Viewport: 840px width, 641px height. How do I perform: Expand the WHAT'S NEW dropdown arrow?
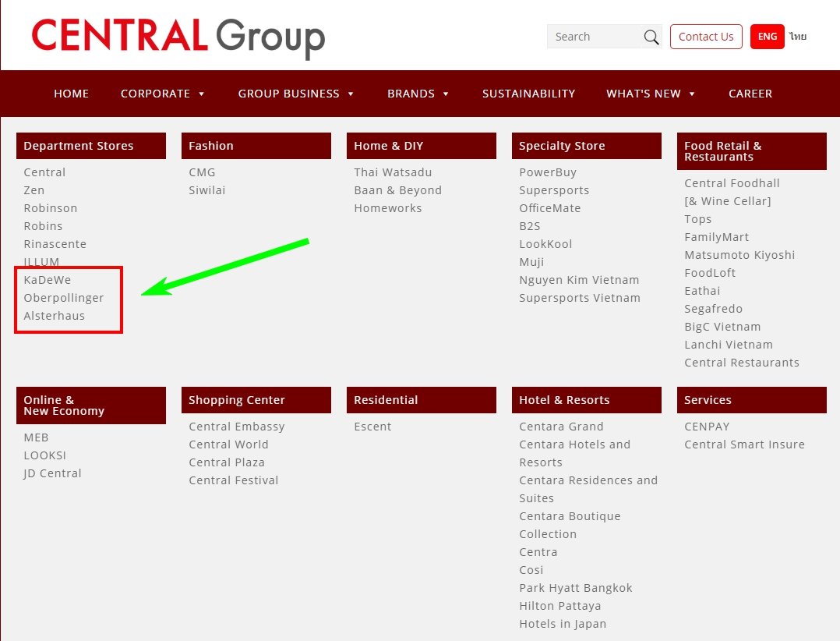[692, 94]
